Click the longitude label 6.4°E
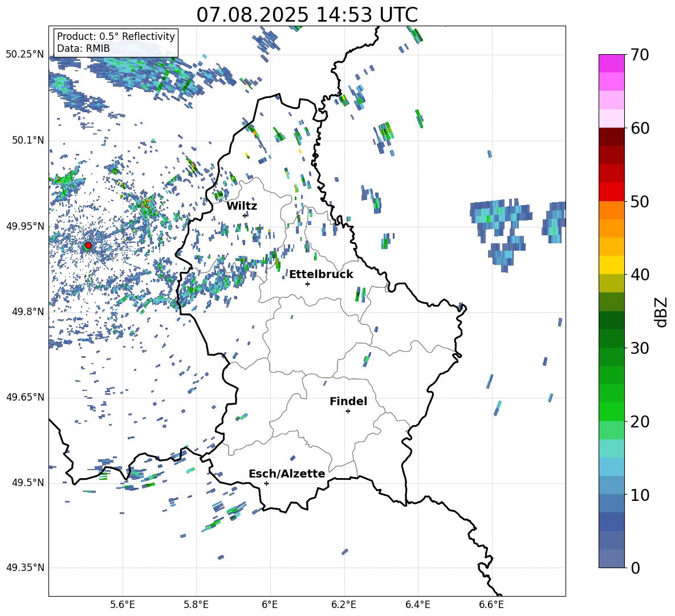Screen dimensions: 675x616 (x=417, y=605)
